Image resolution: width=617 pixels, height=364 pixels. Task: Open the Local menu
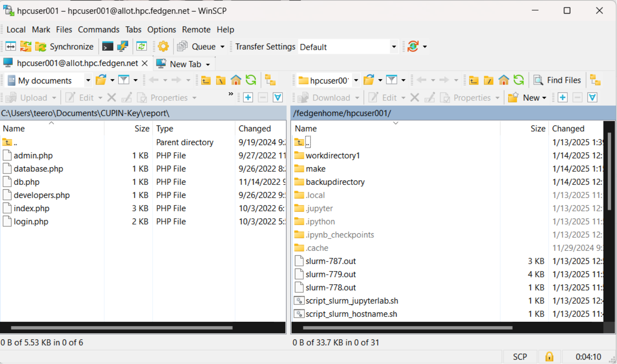tap(16, 29)
